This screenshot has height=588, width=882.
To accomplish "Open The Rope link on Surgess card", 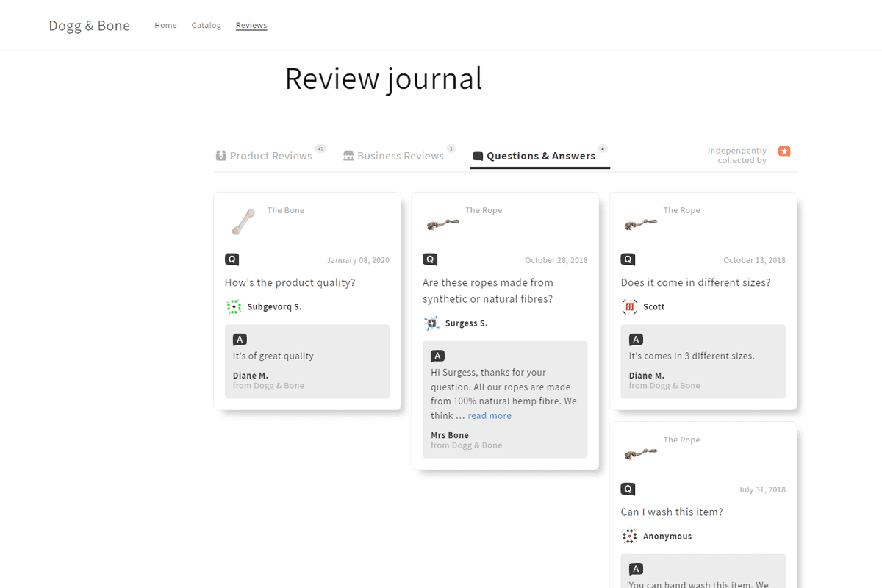I will pos(484,210).
